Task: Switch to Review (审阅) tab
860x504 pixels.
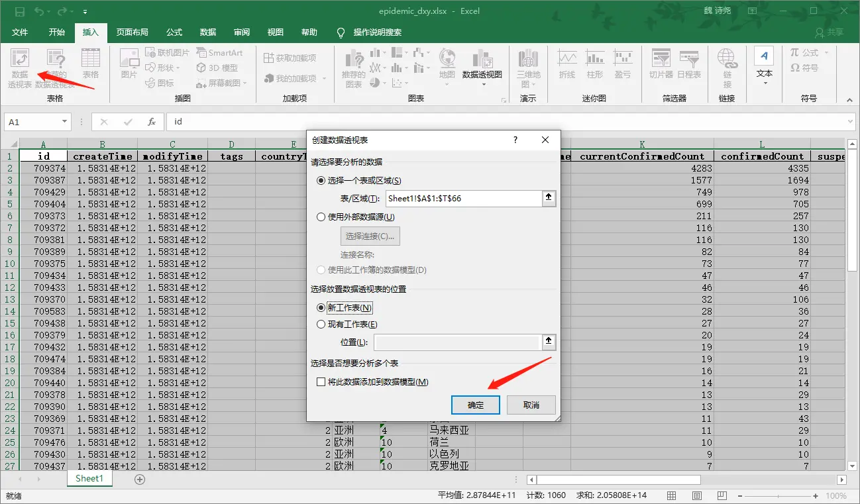Action: [242, 32]
